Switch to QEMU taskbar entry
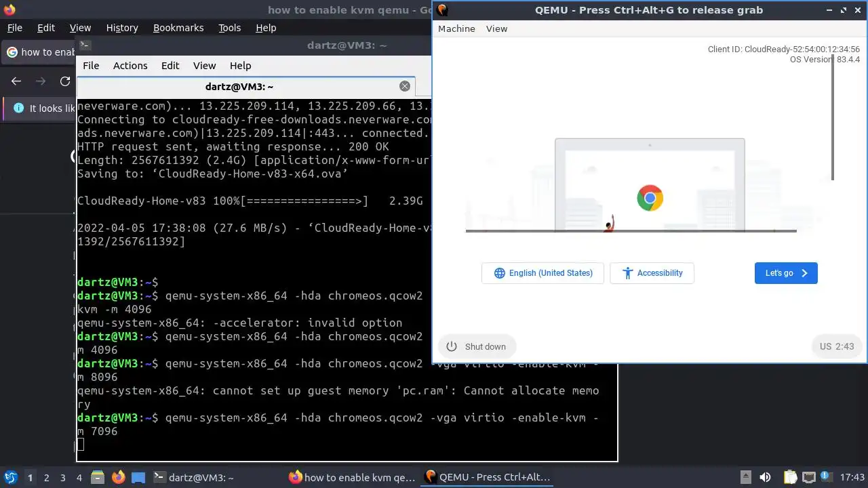This screenshot has height=488, width=868. [488, 477]
